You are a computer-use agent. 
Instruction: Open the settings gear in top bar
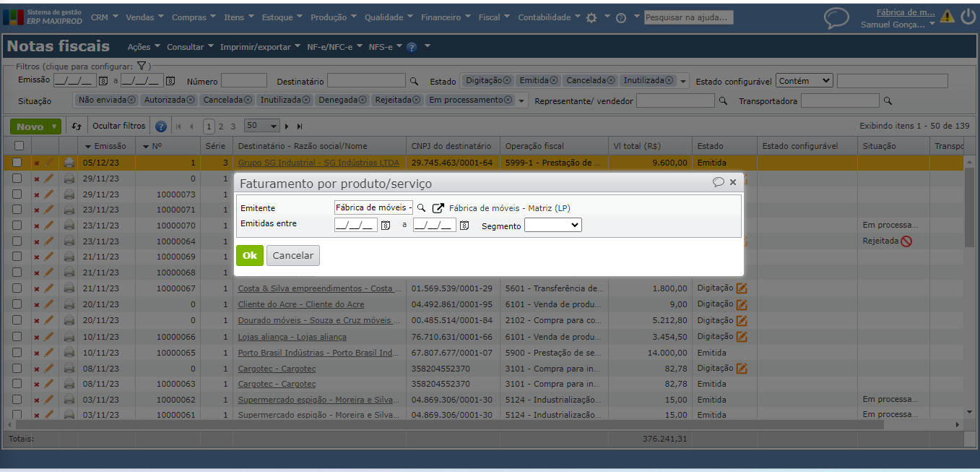click(x=591, y=17)
